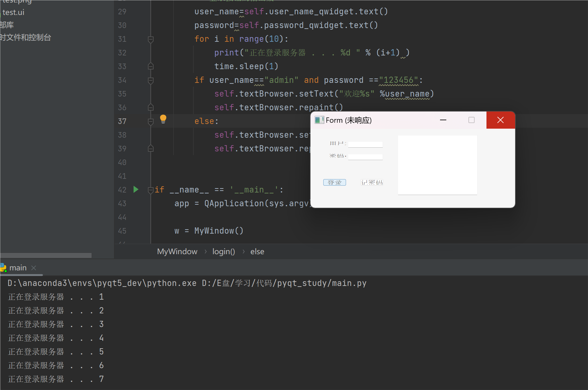Collapse the __main__ block fold at line 42
This screenshot has height=390, width=588.
(x=151, y=190)
